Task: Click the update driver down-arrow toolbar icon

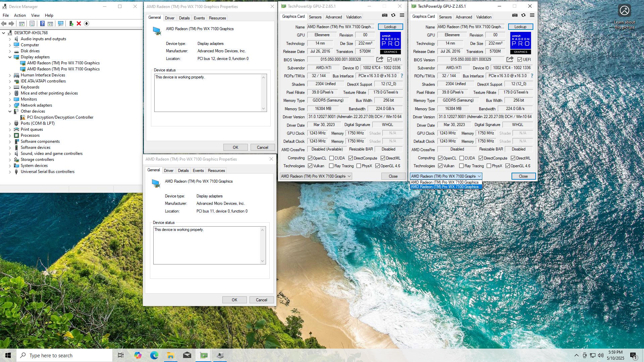Action: pos(87,23)
